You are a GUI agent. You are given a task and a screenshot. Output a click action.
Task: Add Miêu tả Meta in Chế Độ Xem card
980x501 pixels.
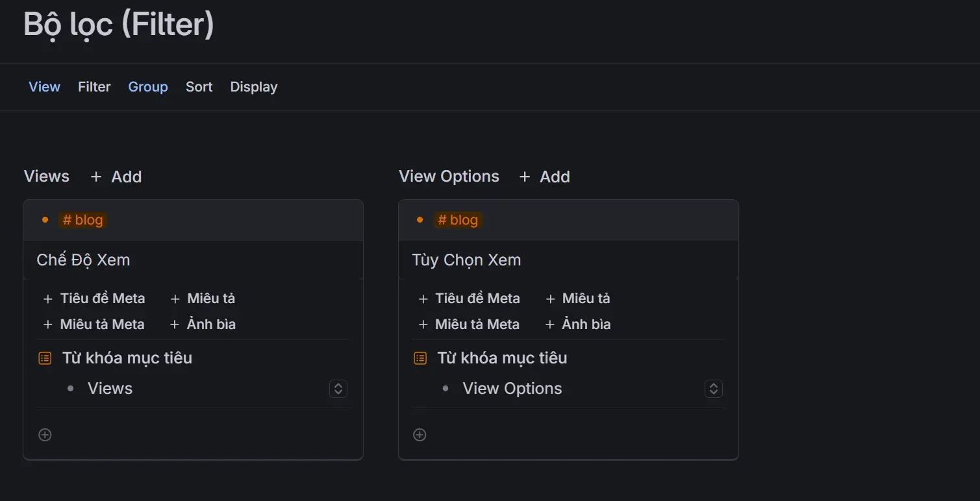coord(94,324)
